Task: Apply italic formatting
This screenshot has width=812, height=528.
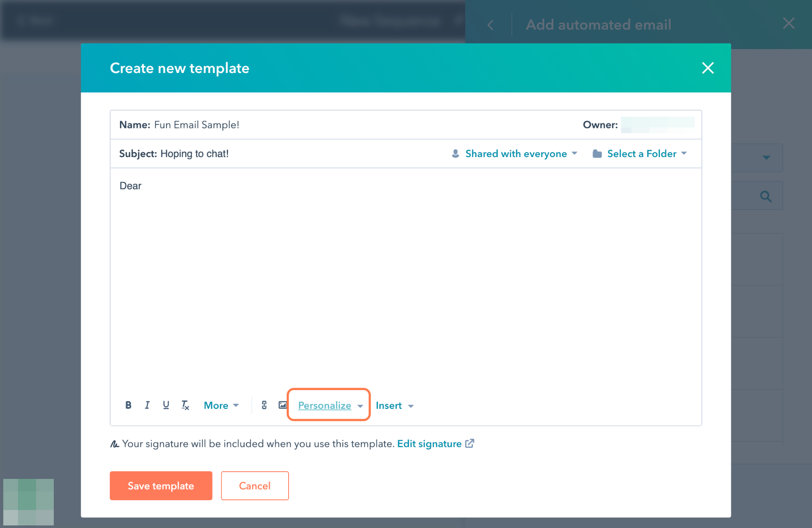Action: click(x=147, y=405)
